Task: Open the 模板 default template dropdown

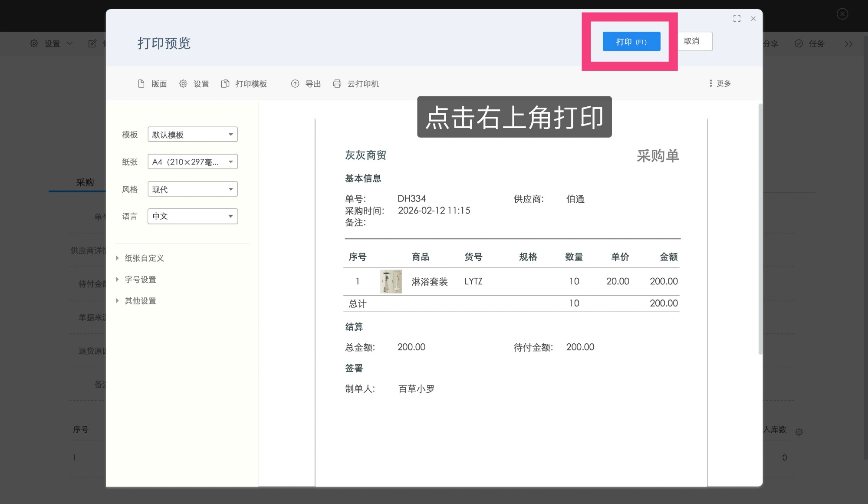Action: coord(192,134)
